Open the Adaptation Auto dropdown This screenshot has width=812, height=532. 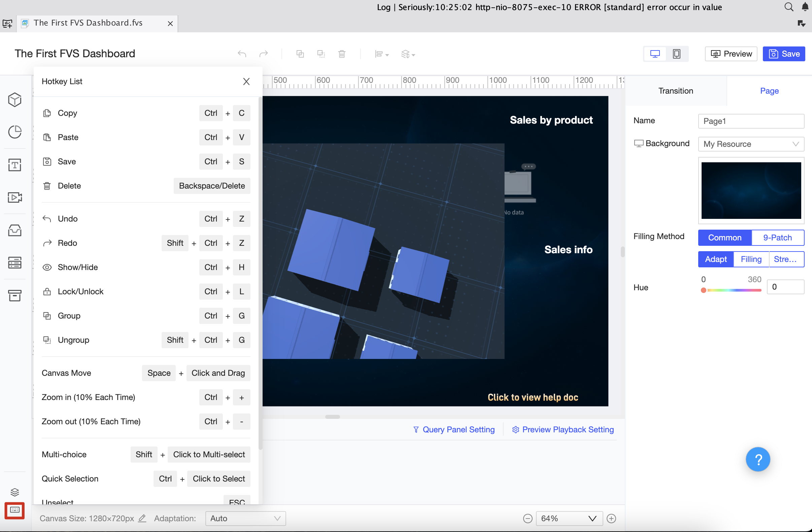pos(245,518)
